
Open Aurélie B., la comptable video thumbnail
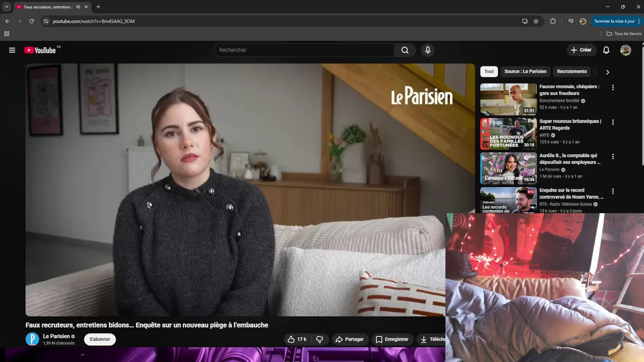(x=508, y=169)
